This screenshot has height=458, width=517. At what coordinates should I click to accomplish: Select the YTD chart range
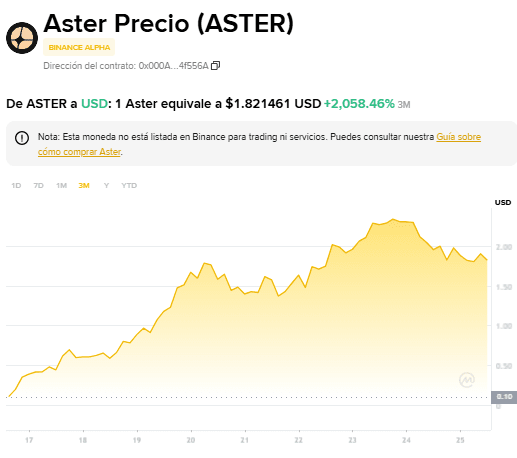129,185
